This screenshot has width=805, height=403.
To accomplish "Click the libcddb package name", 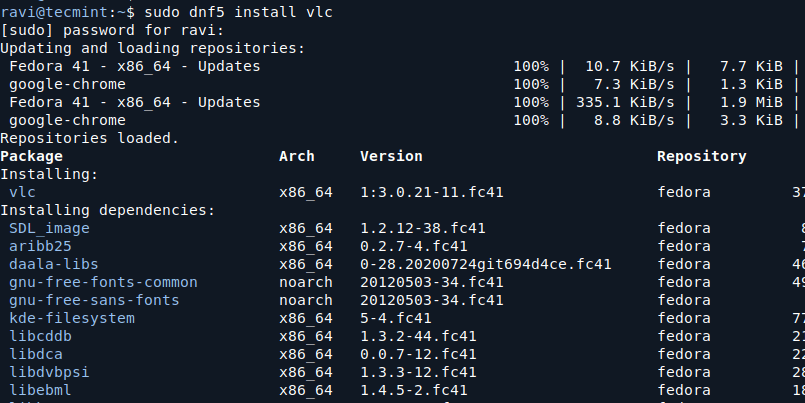I will [40, 336].
